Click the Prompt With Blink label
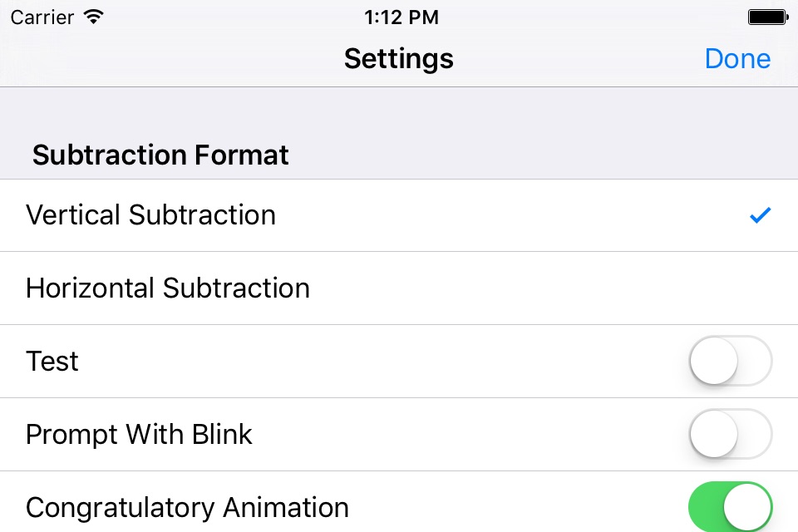Screen dimensions: 798x532 point(139,435)
